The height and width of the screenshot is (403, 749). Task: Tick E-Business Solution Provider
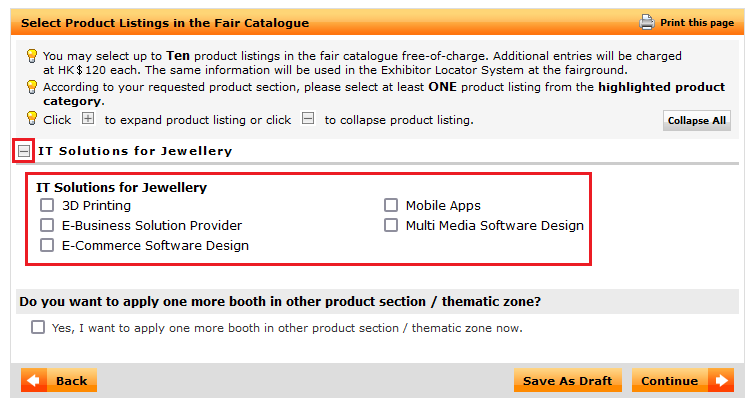click(47, 225)
